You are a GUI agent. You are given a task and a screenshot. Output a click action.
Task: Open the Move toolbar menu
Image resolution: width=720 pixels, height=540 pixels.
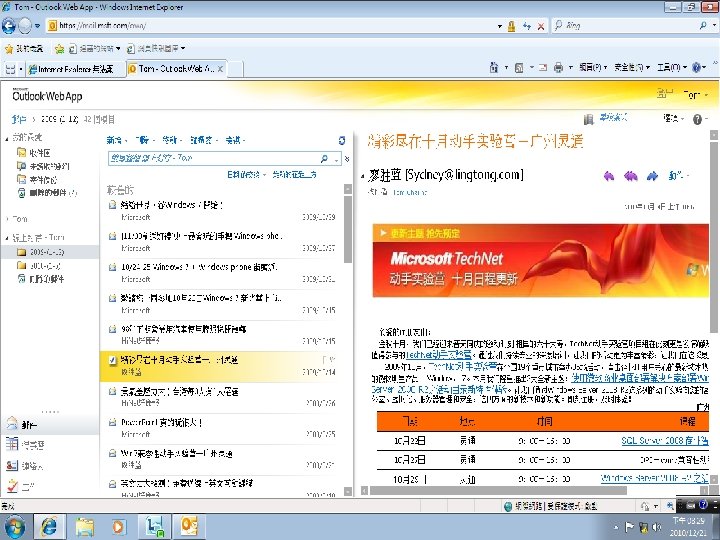pyautogui.click(x=172, y=140)
